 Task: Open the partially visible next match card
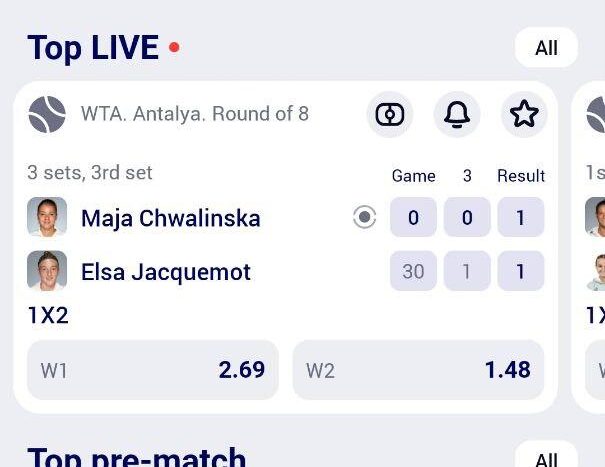click(588, 247)
